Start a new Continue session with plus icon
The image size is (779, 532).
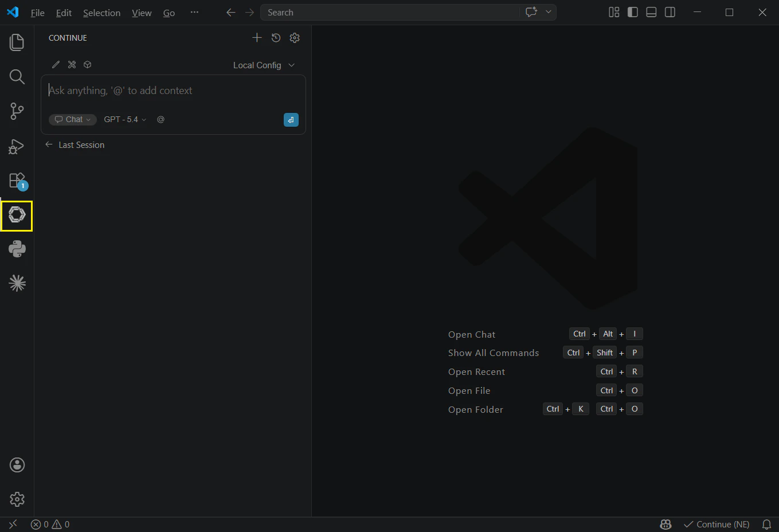coord(257,38)
